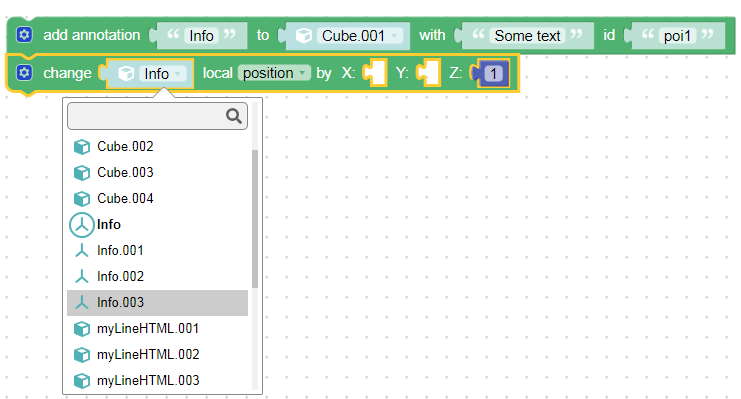Pick myLineHTML.003 from the list
Screen dimensions: 741x399
pyautogui.click(x=157, y=381)
